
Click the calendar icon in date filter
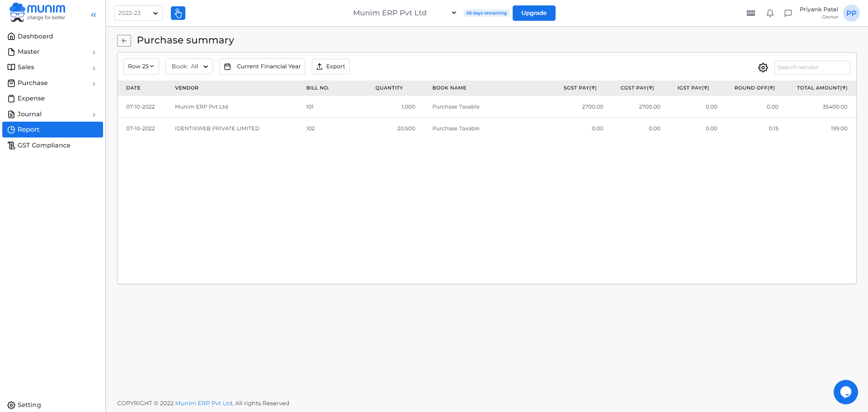click(227, 66)
